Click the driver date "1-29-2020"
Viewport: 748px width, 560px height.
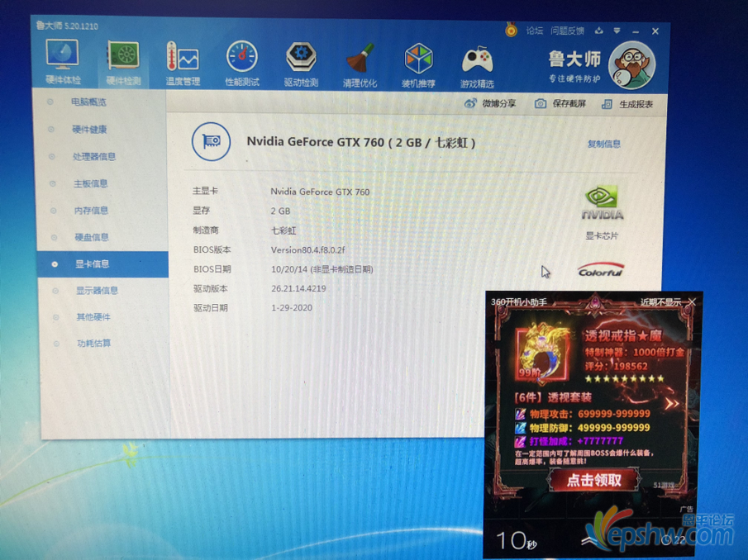pyautogui.click(x=292, y=308)
